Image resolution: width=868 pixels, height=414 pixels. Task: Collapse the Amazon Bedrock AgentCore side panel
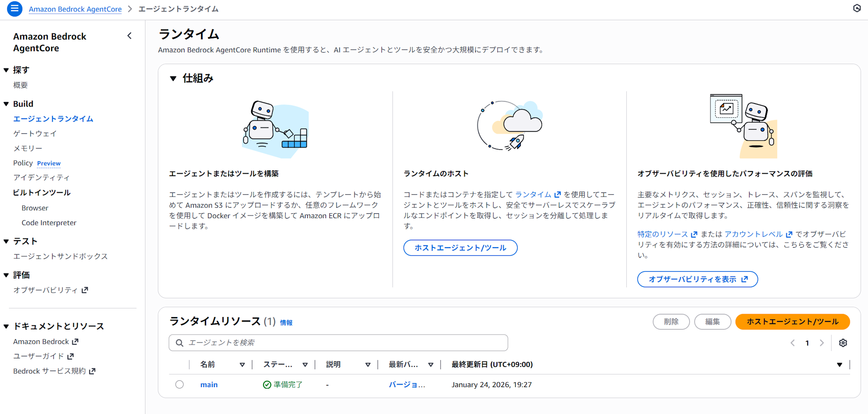point(129,36)
